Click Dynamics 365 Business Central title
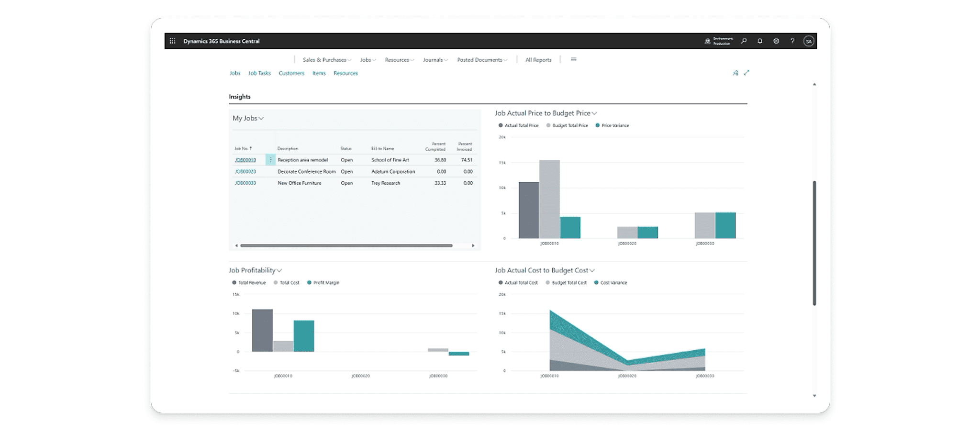980x434 pixels. 222,41
